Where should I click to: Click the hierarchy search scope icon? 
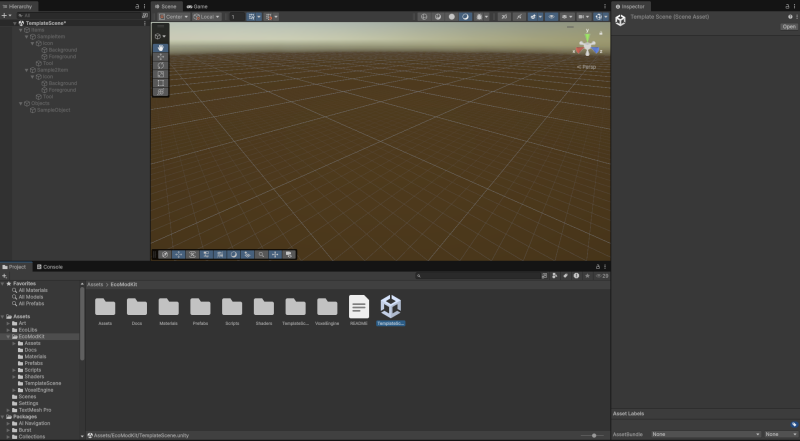(144, 16)
